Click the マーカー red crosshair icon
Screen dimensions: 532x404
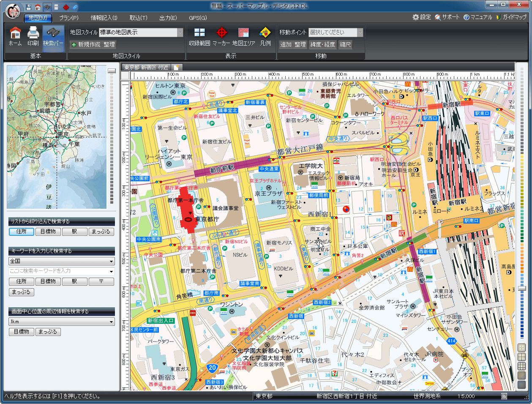point(221,37)
